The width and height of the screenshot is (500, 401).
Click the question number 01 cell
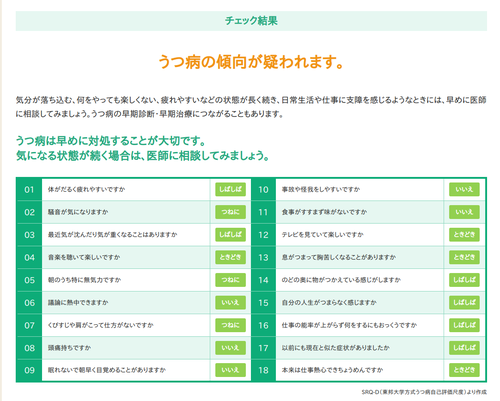point(29,189)
